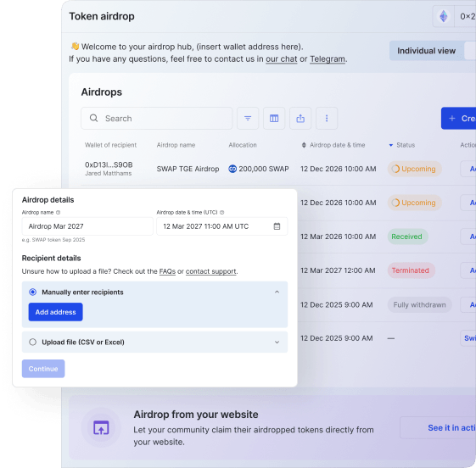Click the Jared Matthams recipient name
476x468 pixels.
click(x=109, y=174)
